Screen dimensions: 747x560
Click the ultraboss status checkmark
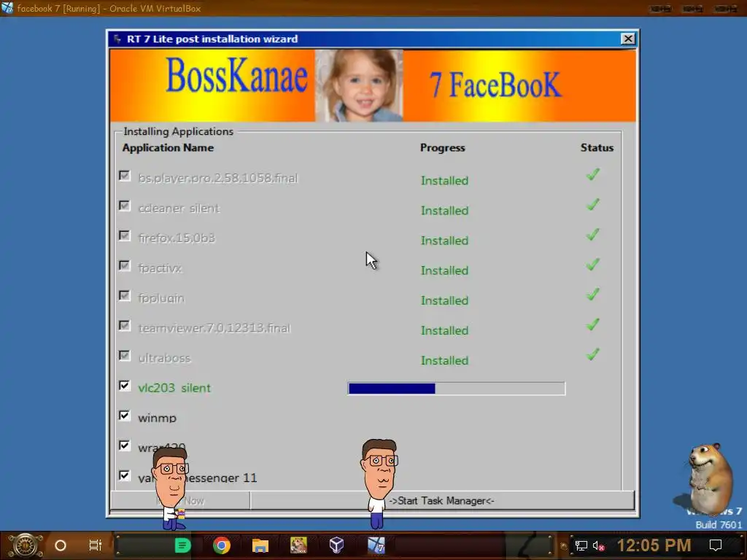click(x=592, y=355)
